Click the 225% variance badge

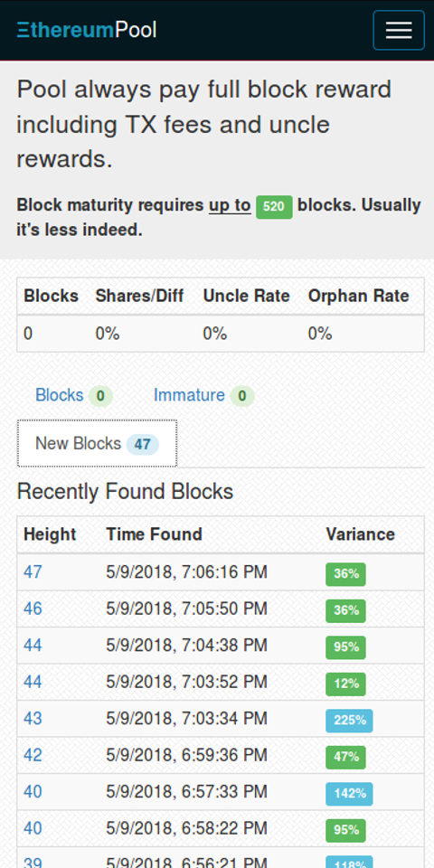click(349, 721)
